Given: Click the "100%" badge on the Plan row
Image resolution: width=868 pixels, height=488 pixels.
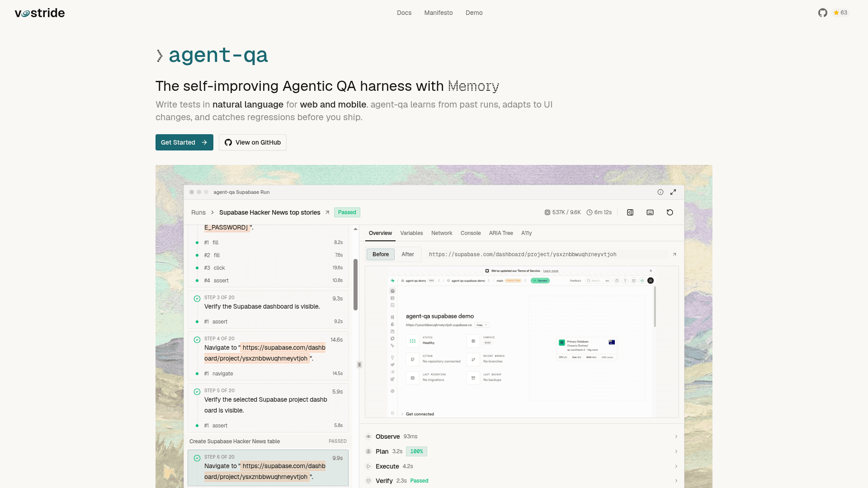Looking at the screenshot, I should 416,451.
